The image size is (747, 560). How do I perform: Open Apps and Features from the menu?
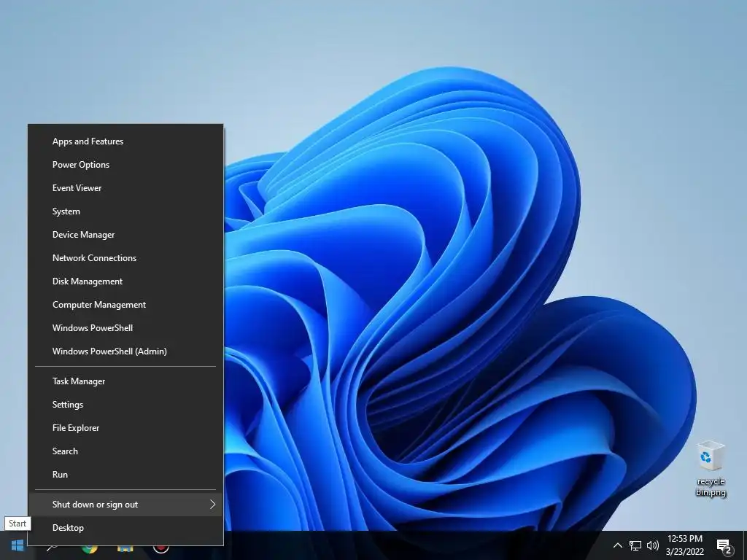coord(125,141)
